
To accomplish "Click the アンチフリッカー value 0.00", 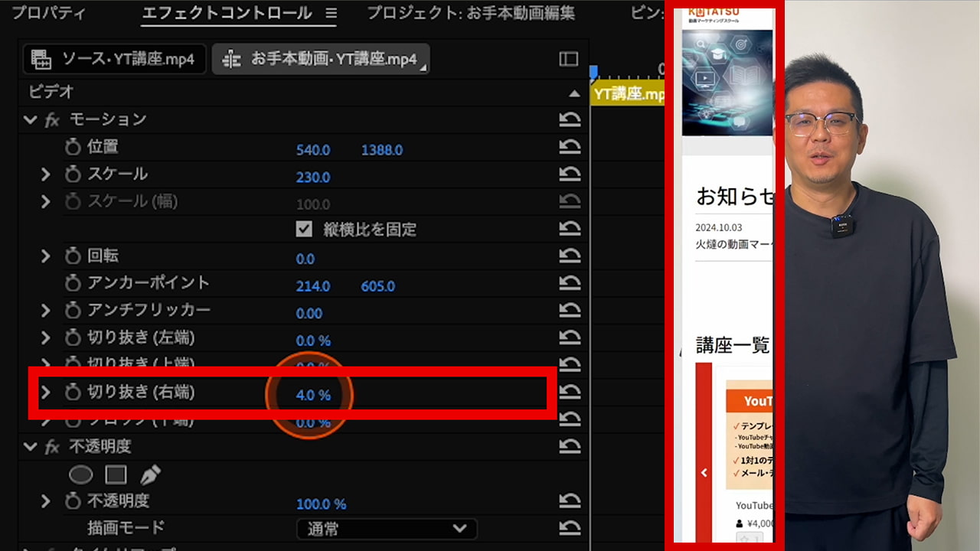I will 309,313.
